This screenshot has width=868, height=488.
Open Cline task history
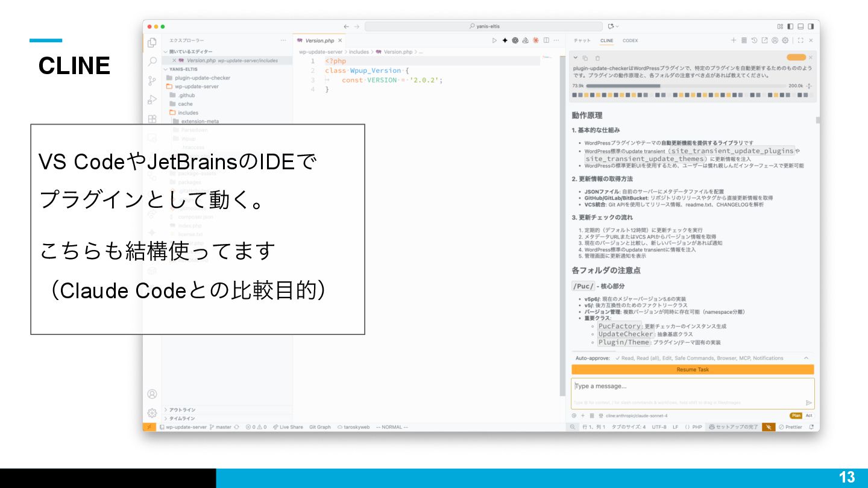pos(754,40)
